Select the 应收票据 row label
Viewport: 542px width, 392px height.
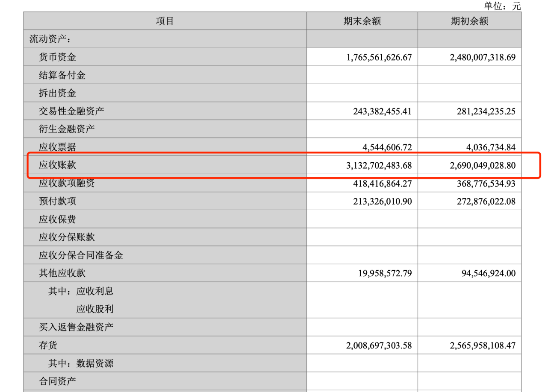click(x=57, y=147)
